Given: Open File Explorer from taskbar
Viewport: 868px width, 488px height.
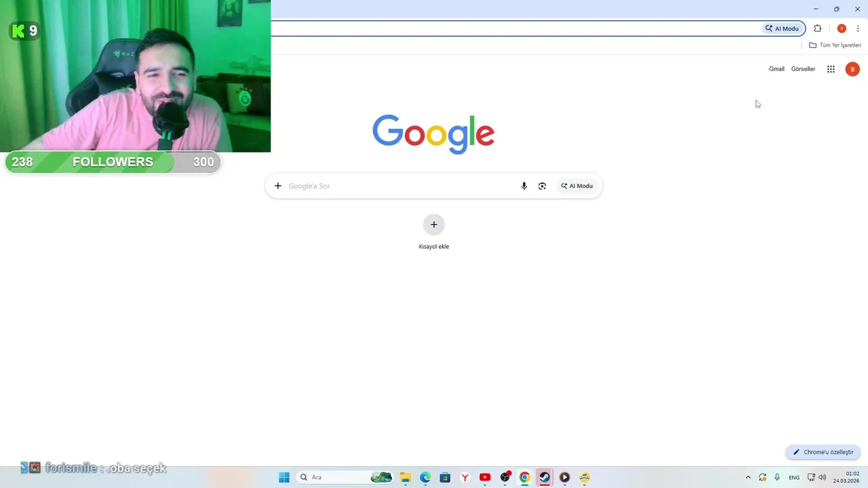Looking at the screenshot, I should 406,477.
